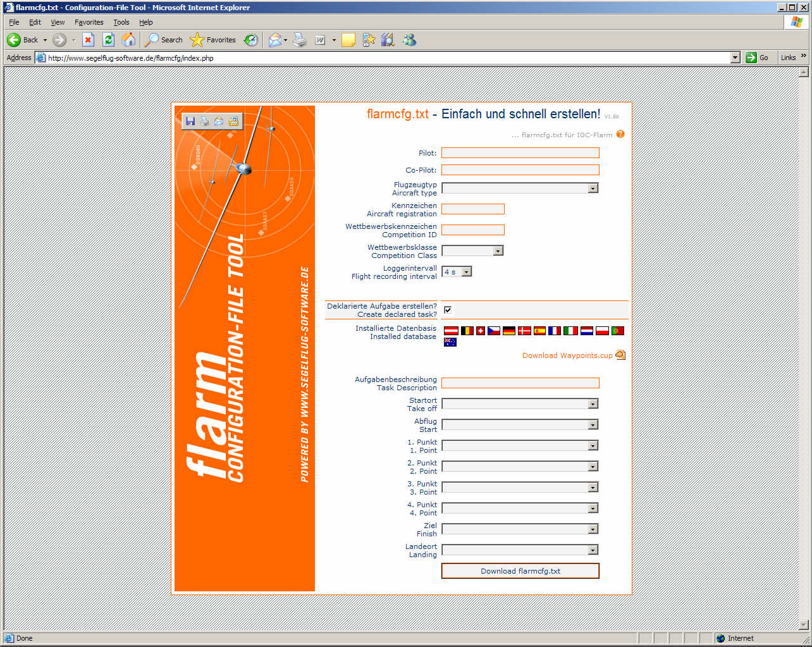Viewport: 812px width, 647px height.
Task: Toggle the 'Create declared task?' checkbox
Action: [448, 310]
